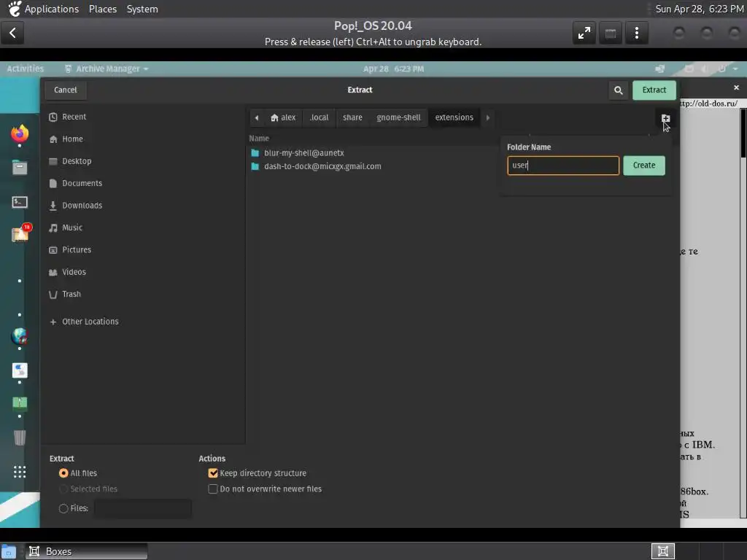Open Trash icon in the dock
This screenshot has width=747, height=560.
click(x=20, y=437)
